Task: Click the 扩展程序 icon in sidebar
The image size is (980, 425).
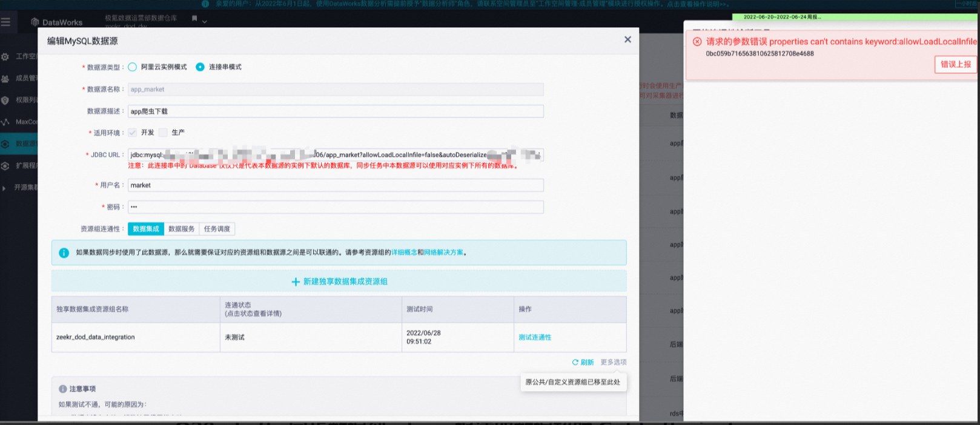Action: 5,166
